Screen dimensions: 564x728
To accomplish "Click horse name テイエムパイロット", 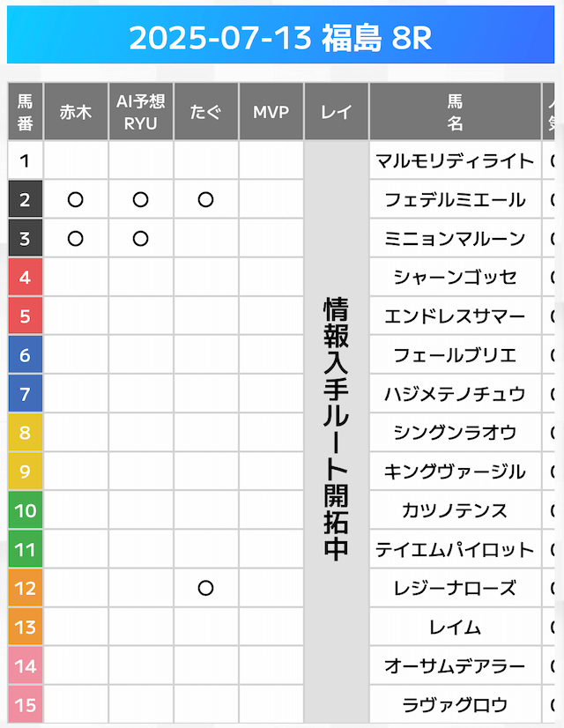I will [455, 550].
